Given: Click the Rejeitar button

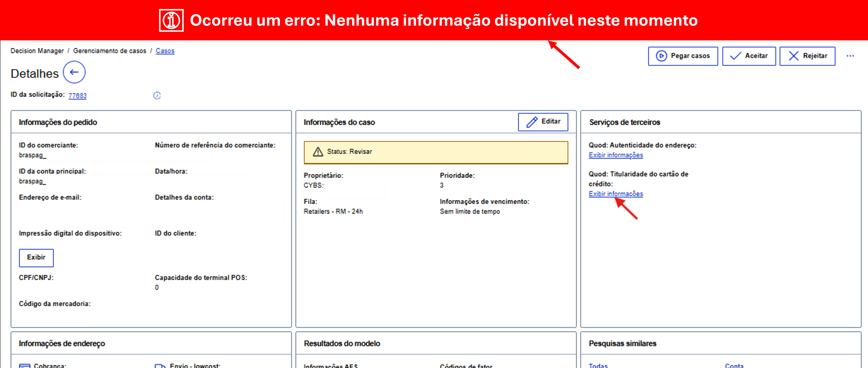Looking at the screenshot, I should pyautogui.click(x=807, y=56).
